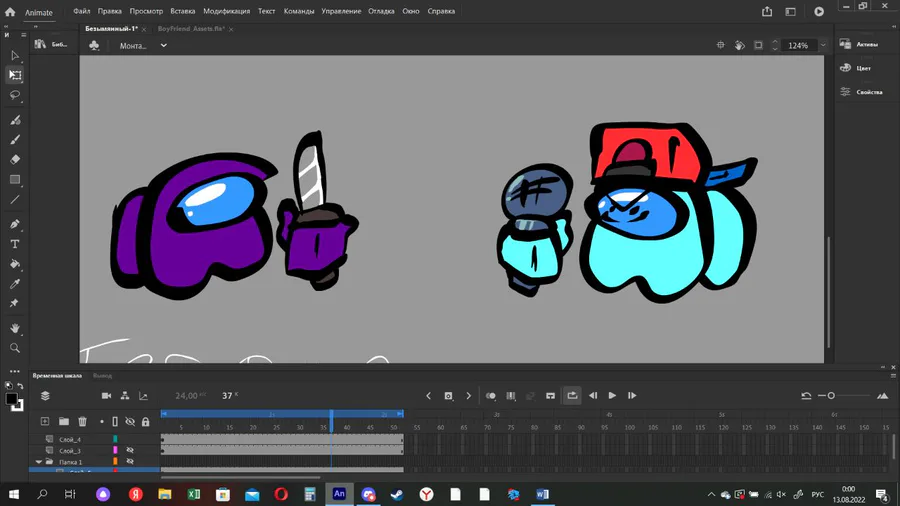Click the Add new layer icon

pos(45,421)
